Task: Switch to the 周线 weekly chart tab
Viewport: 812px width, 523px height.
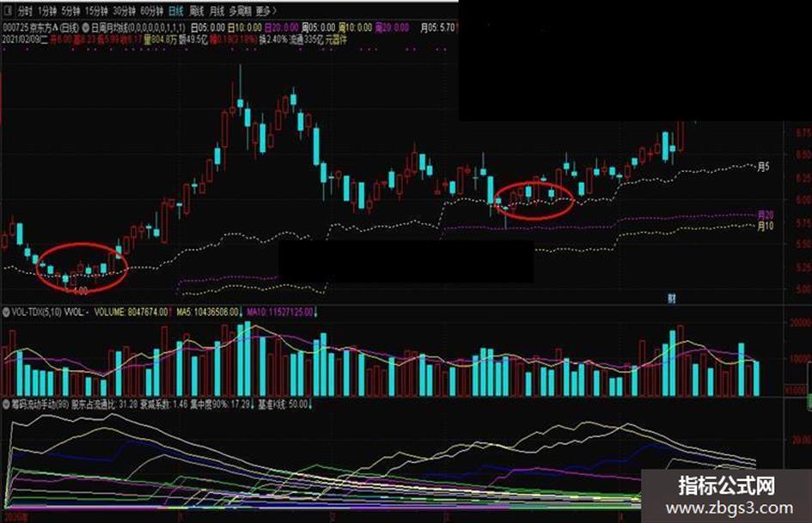Action: (196, 10)
